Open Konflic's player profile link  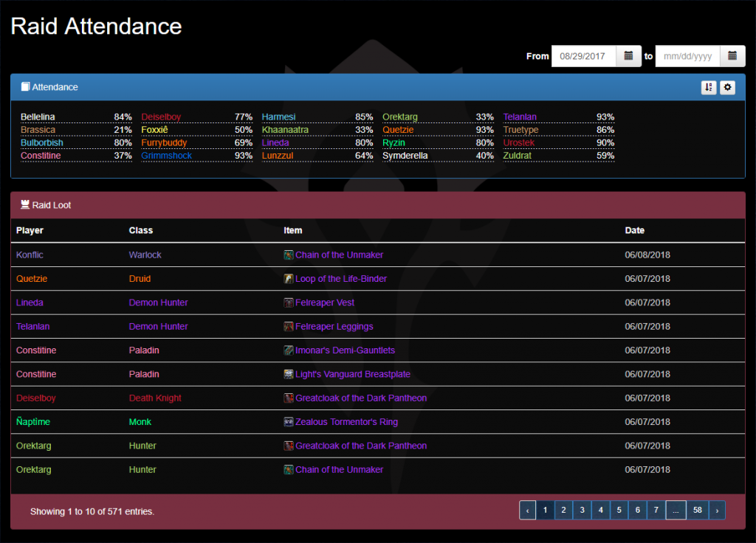click(29, 255)
